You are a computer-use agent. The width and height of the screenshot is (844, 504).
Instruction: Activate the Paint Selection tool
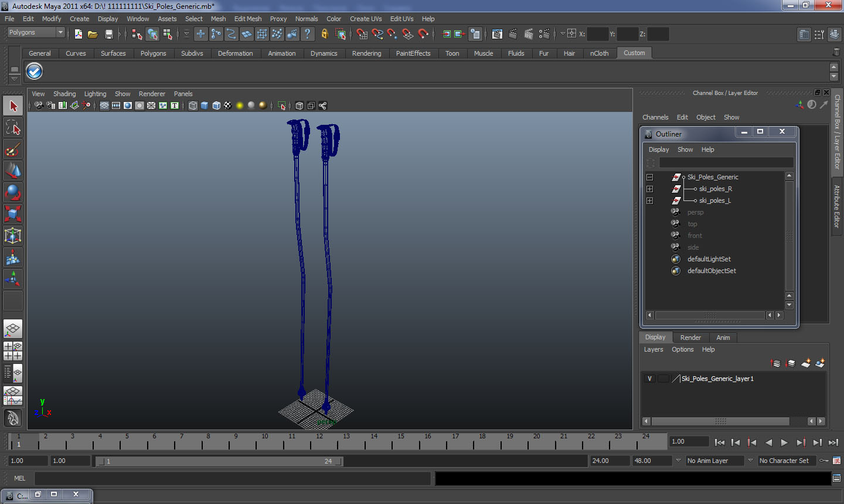click(x=13, y=149)
